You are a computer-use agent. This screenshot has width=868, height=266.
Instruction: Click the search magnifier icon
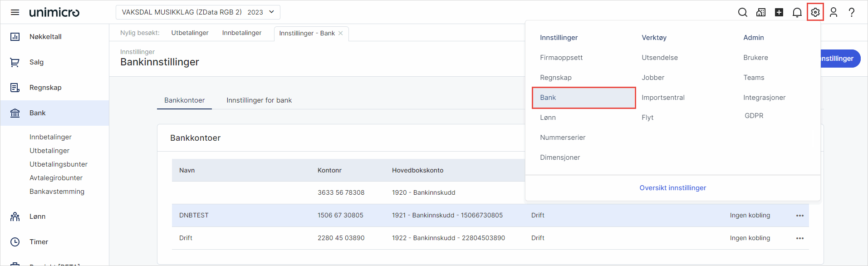tap(743, 12)
